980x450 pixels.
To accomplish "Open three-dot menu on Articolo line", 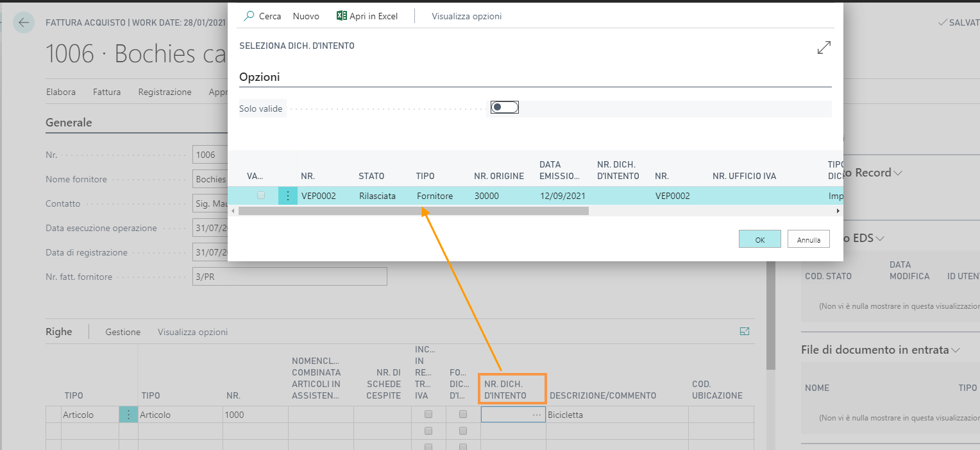I will point(128,415).
